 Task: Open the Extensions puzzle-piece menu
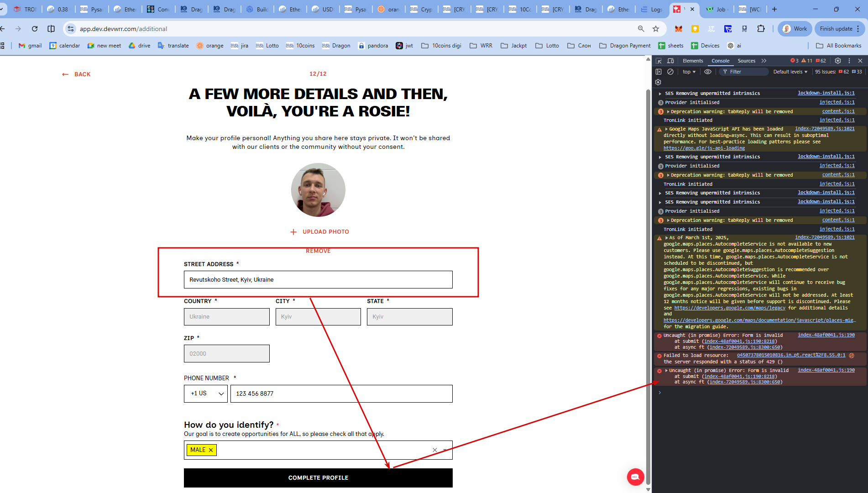click(x=761, y=29)
